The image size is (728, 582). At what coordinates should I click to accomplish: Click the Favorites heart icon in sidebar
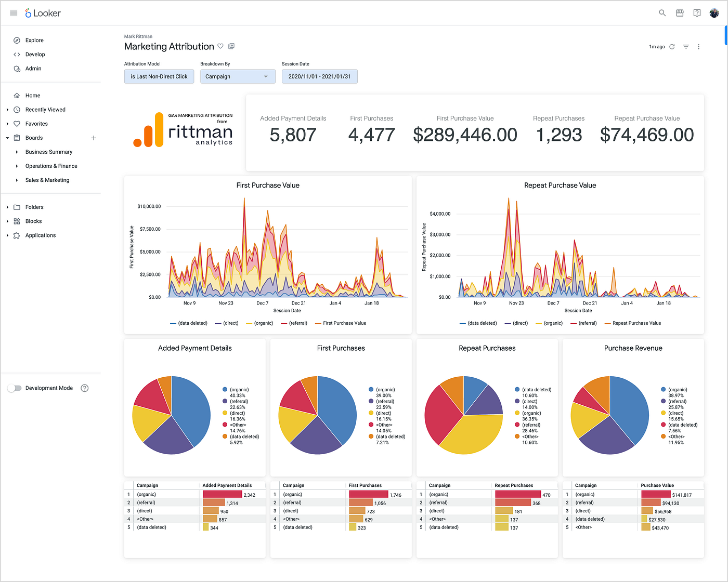pos(17,124)
